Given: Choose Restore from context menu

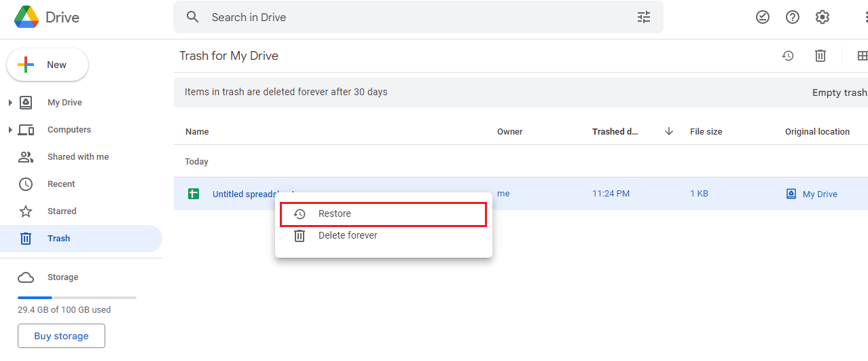Looking at the screenshot, I should coord(384,213).
